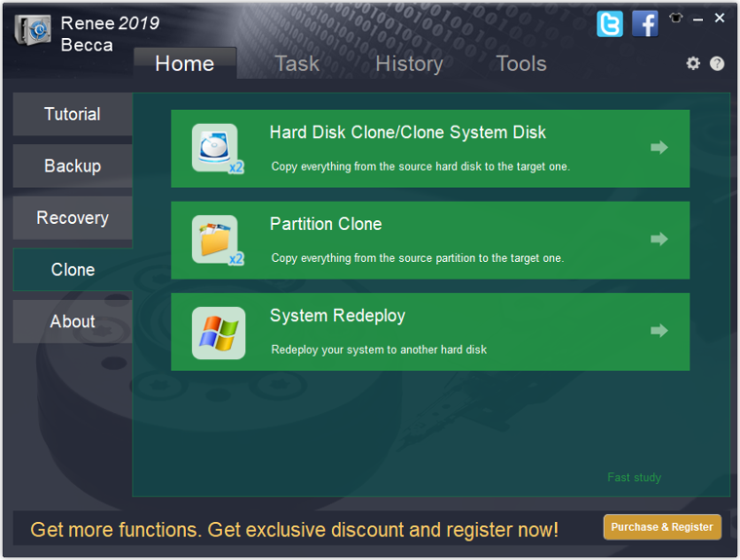
Task: Click the System Redeploy Windows logo icon
Action: pyautogui.click(x=218, y=332)
